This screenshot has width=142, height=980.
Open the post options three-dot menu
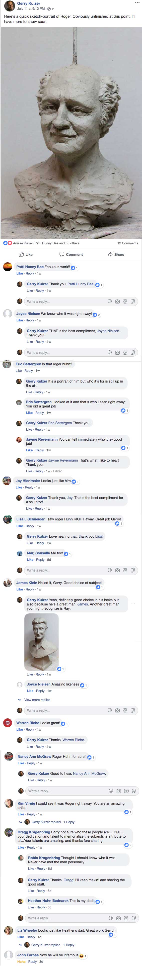137,3
